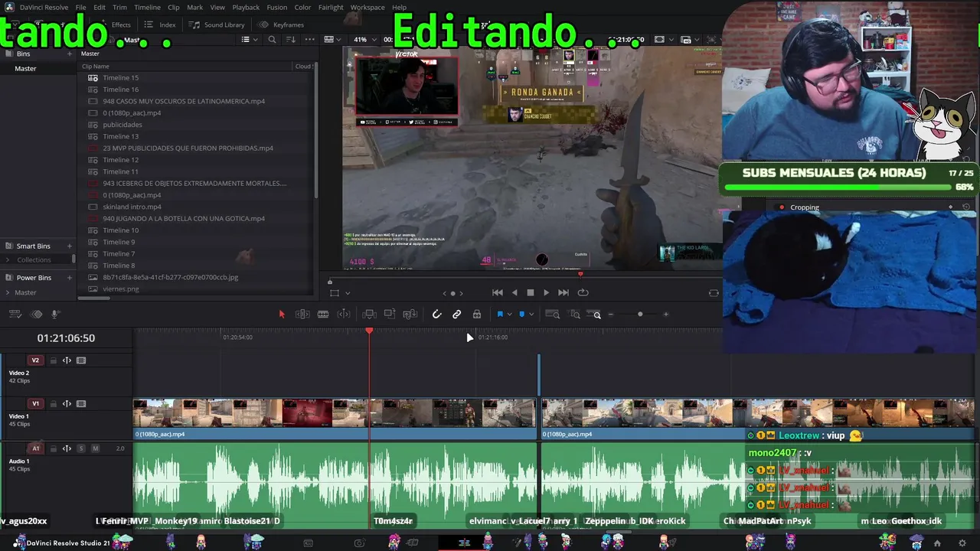Open the Edit page icon in bottom bar
This screenshot has width=980, height=551.
click(464, 543)
